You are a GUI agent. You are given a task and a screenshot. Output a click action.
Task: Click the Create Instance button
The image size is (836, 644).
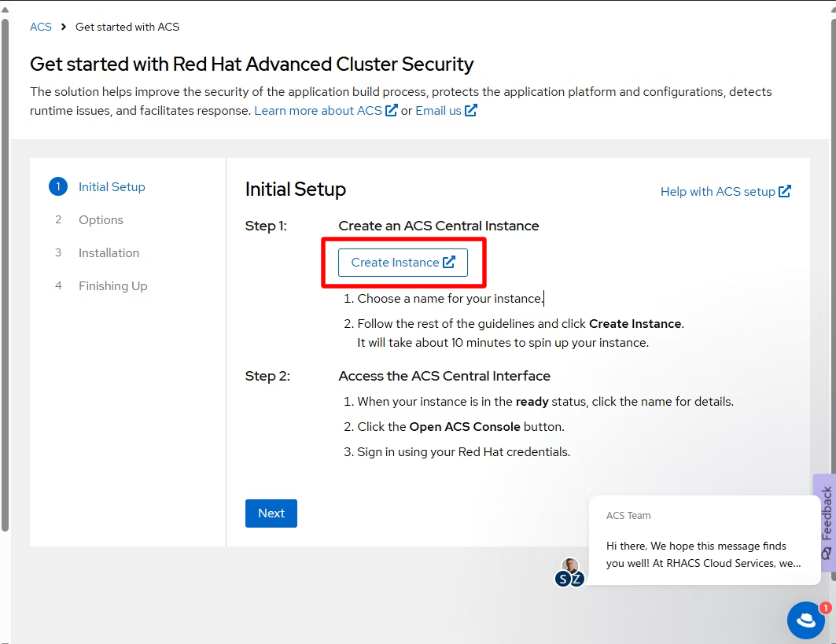[x=403, y=262]
